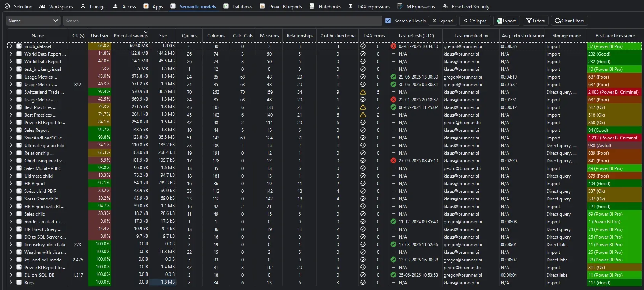Click the 699.0 MB potential savings value

(139, 46)
